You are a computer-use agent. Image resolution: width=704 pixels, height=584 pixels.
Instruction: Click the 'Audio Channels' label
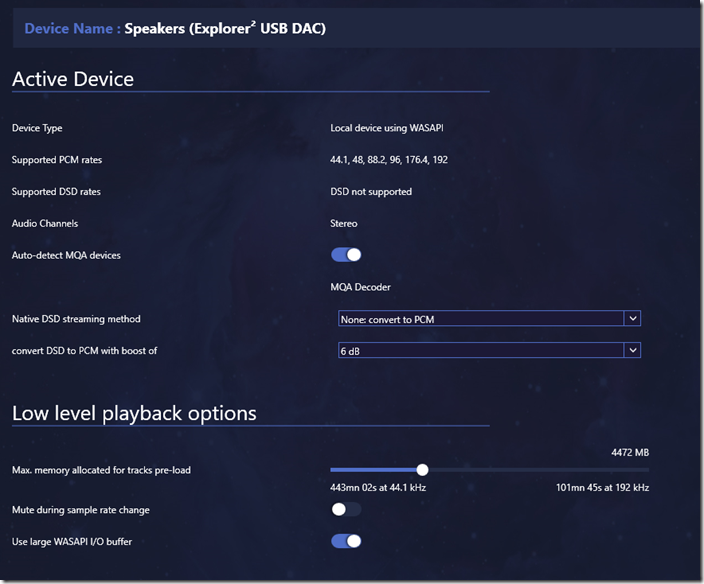[45, 224]
